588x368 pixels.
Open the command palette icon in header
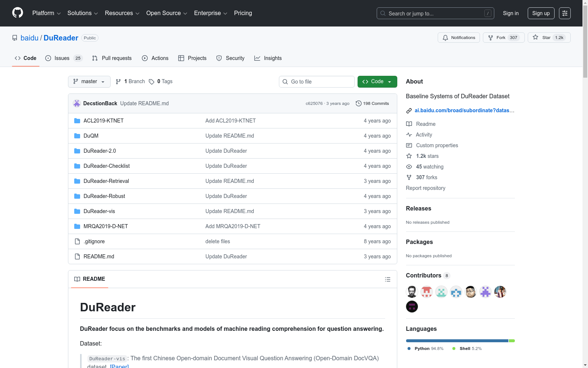tap(565, 13)
